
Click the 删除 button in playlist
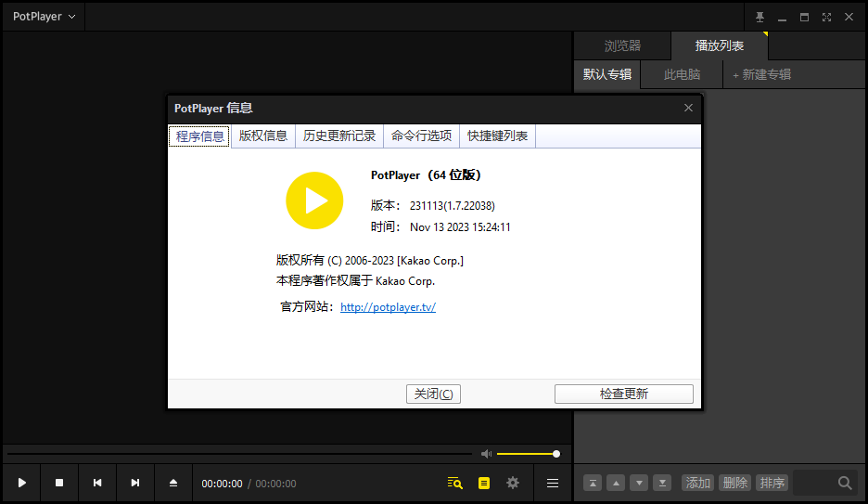[x=735, y=483]
